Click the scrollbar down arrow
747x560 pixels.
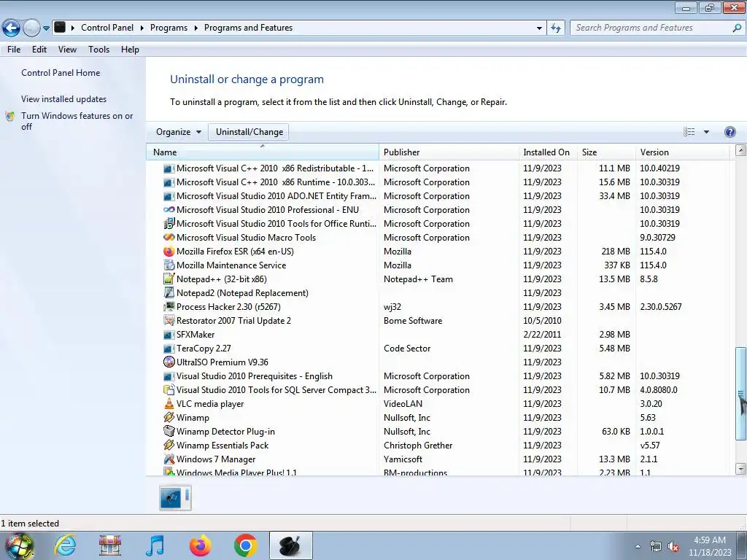tap(740, 469)
